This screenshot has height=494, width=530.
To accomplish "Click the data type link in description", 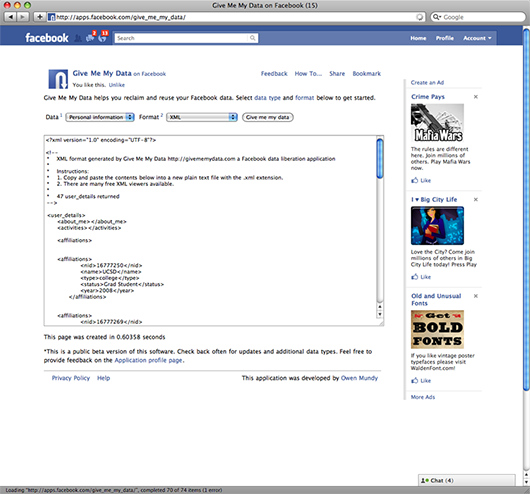I will [267, 98].
